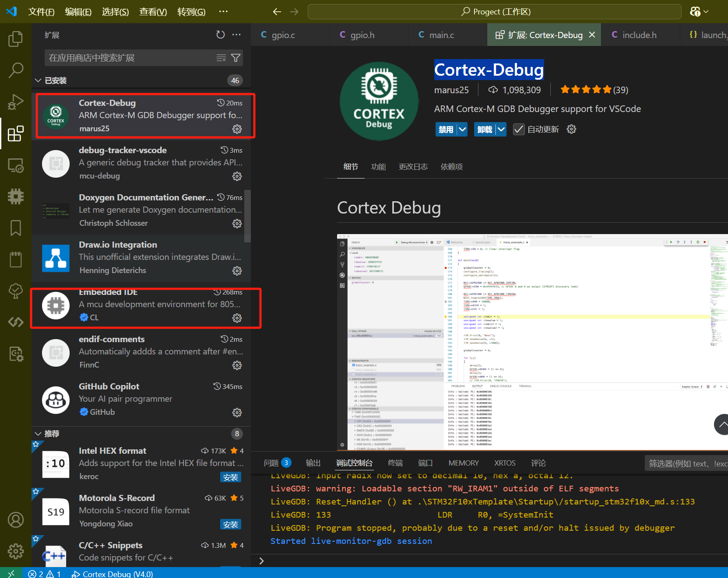
Task: Click the Copilot icon in title bar
Action: [x=695, y=11]
